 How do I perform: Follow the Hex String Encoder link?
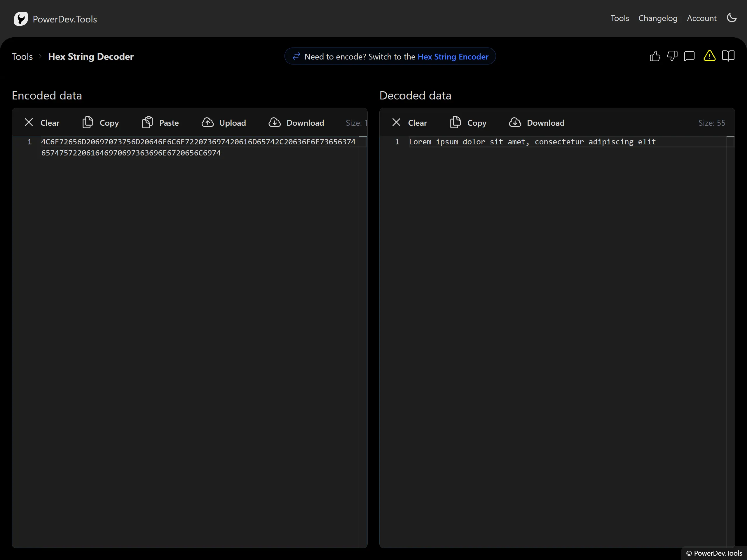453,57
